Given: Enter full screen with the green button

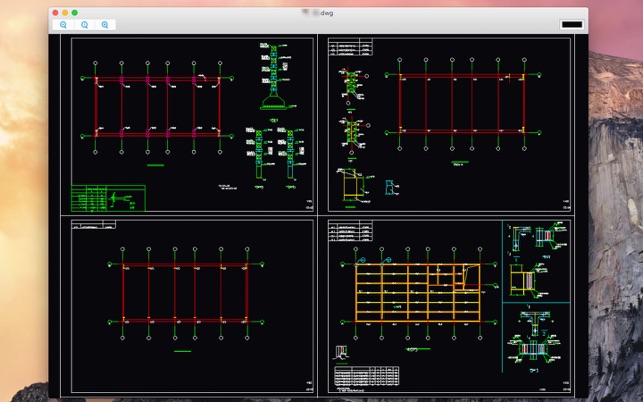Looking at the screenshot, I should coord(74,12).
